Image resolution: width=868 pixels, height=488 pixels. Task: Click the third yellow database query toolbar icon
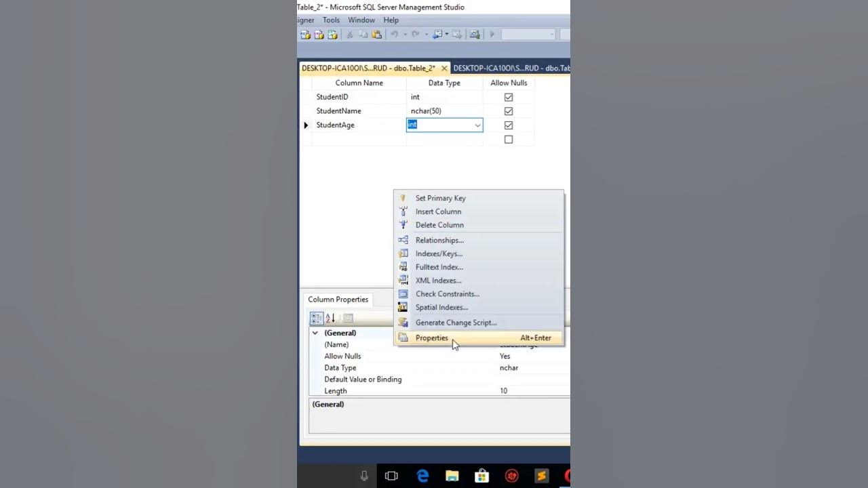click(x=332, y=35)
